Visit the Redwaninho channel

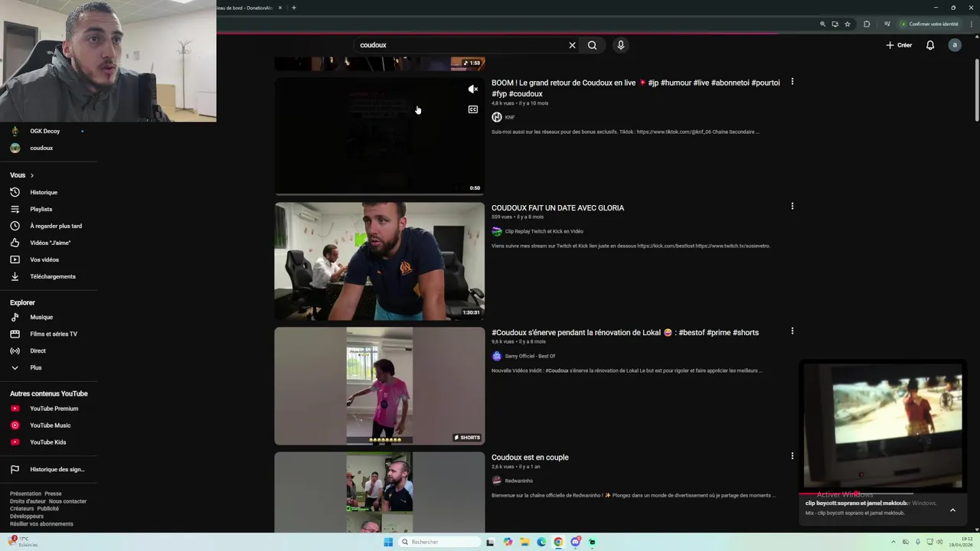coord(518,481)
